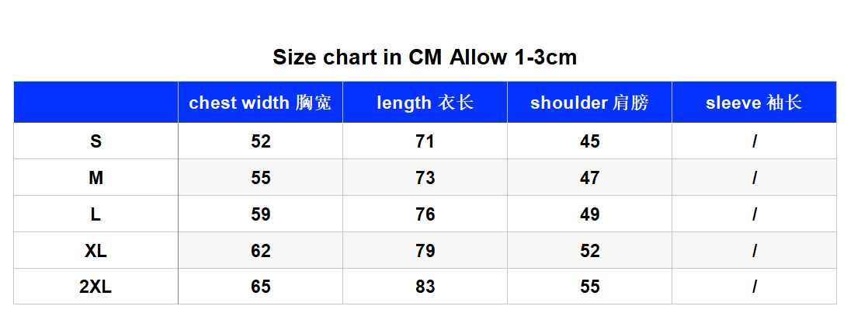Select chest width value 59
The width and height of the screenshot is (868, 327).
(261, 214)
